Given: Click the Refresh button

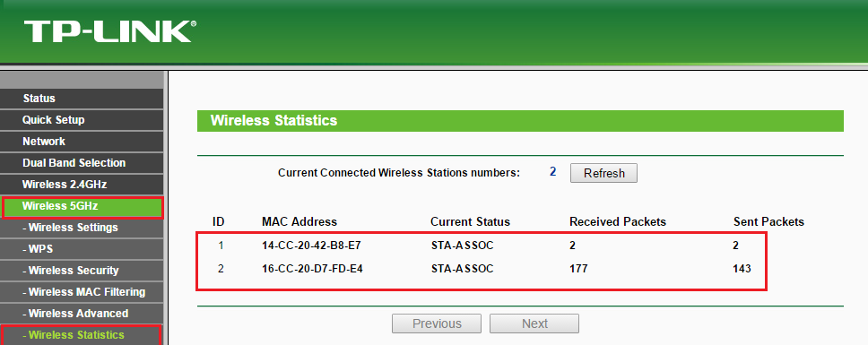Looking at the screenshot, I should pyautogui.click(x=604, y=173).
